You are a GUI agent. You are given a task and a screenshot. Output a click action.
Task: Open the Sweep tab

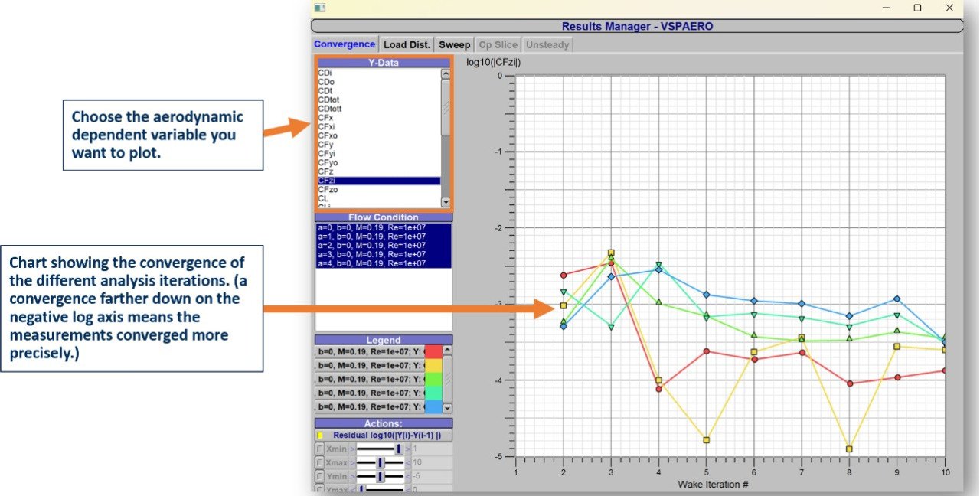454,44
